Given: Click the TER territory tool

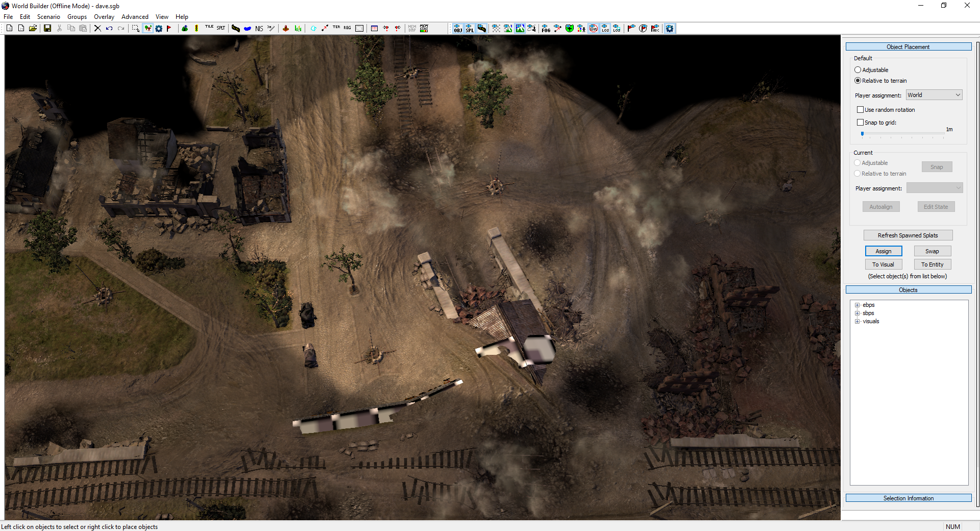Looking at the screenshot, I should coord(336,28).
